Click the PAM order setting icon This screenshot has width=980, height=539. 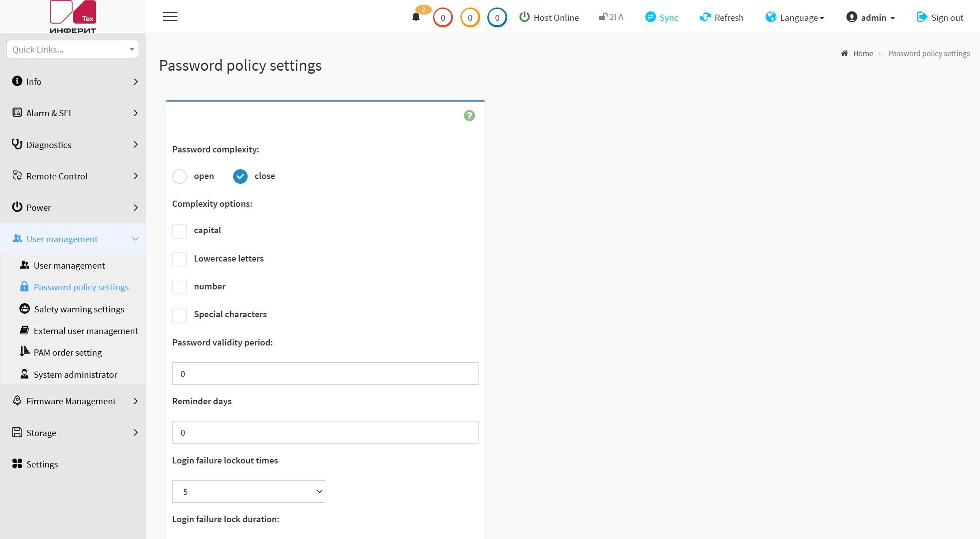25,352
